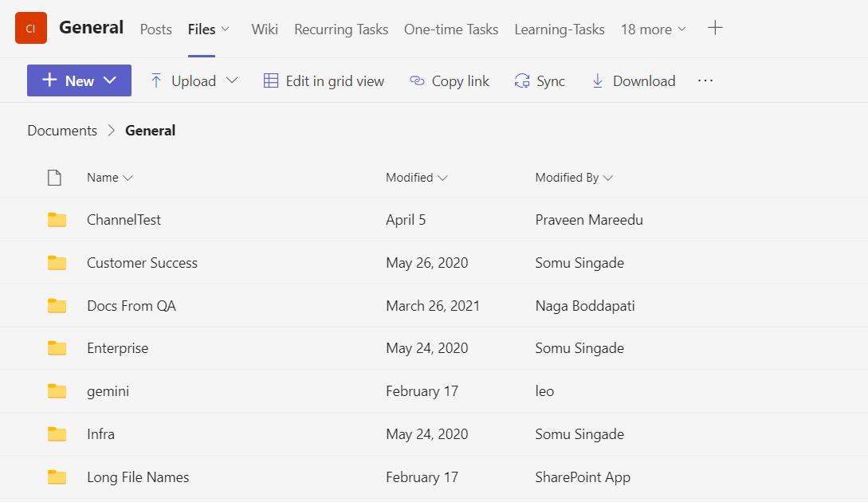Open the Upload dropdown menu
Image resolution: width=868 pixels, height=502 pixels.
[232, 80]
